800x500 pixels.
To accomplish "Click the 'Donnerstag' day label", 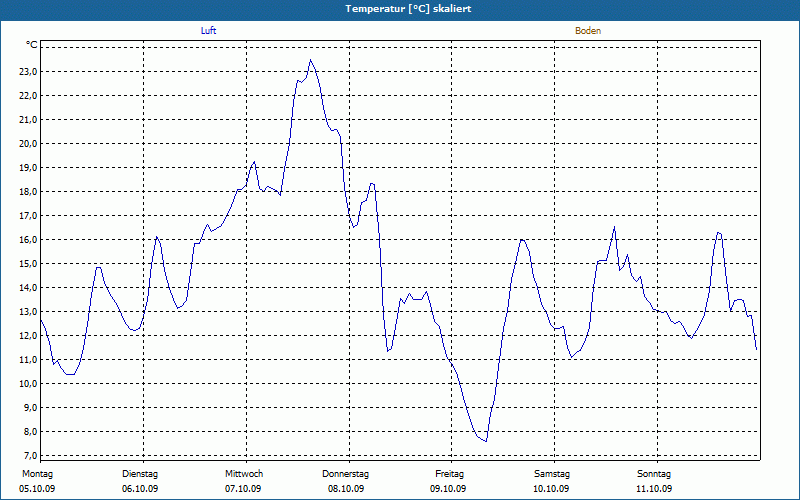I will (x=345, y=474).
